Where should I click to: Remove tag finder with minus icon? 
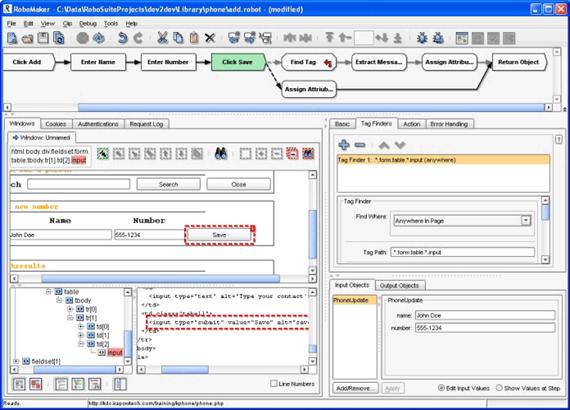pos(360,145)
